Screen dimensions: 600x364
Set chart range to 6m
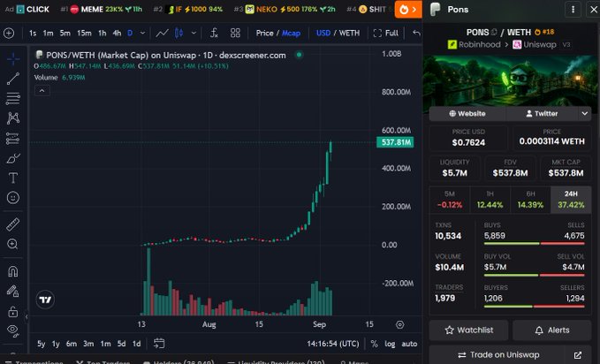pos(72,344)
